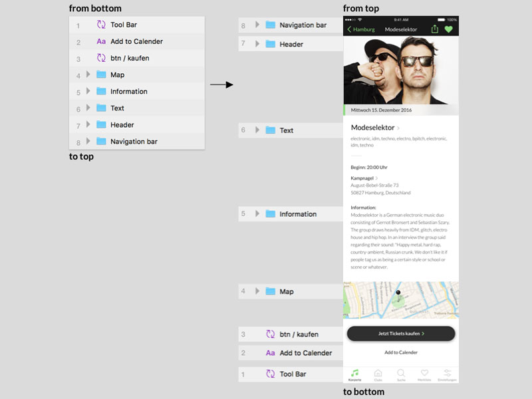This screenshot has width=532, height=399.
Task: Tap the Add to Calender link
Action: click(x=401, y=352)
